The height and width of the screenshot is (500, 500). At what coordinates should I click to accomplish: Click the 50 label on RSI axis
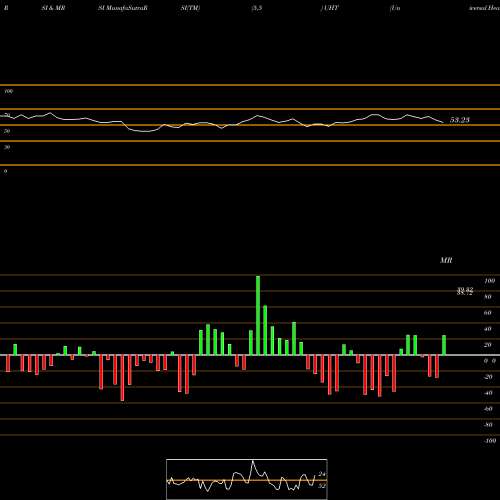7,131
